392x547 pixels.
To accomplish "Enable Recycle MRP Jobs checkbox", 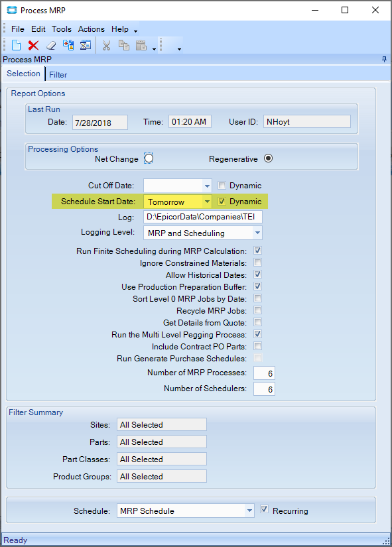I will [x=257, y=310].
